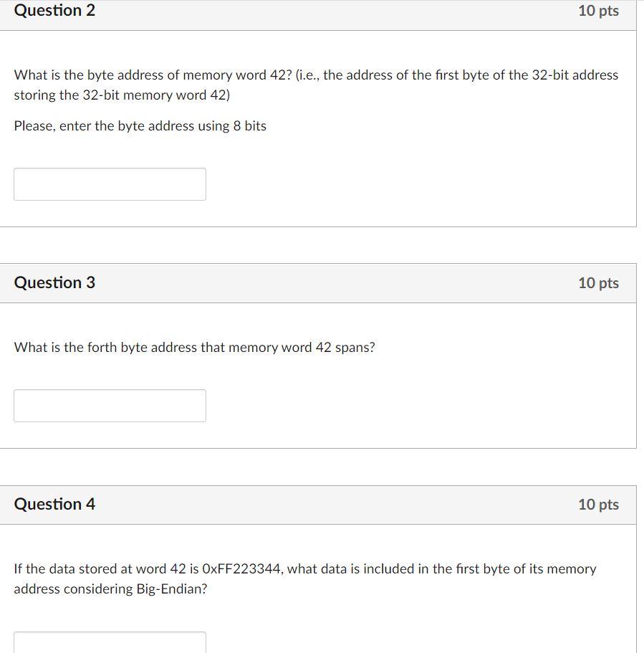Select the Question 4 answer input box

pyautogui.click(x=110, y=642)
